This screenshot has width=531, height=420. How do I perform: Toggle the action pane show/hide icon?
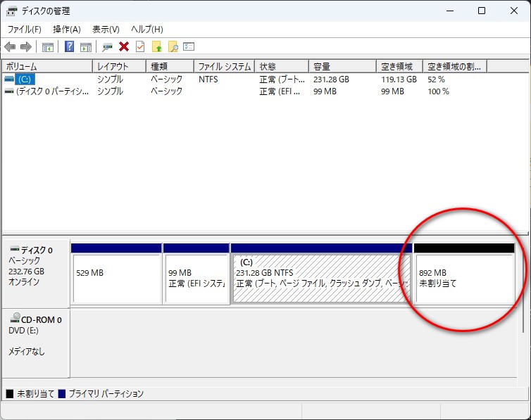[x=86, y=47]
